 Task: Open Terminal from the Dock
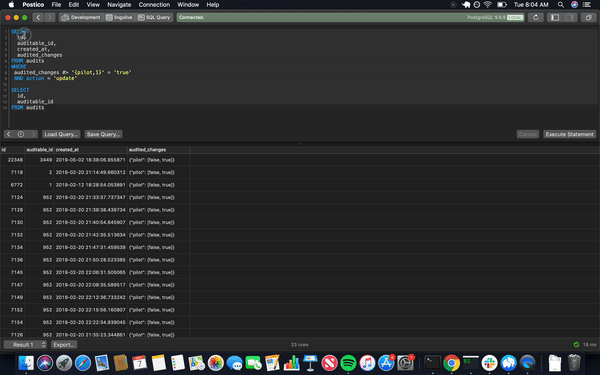[432, 363]
